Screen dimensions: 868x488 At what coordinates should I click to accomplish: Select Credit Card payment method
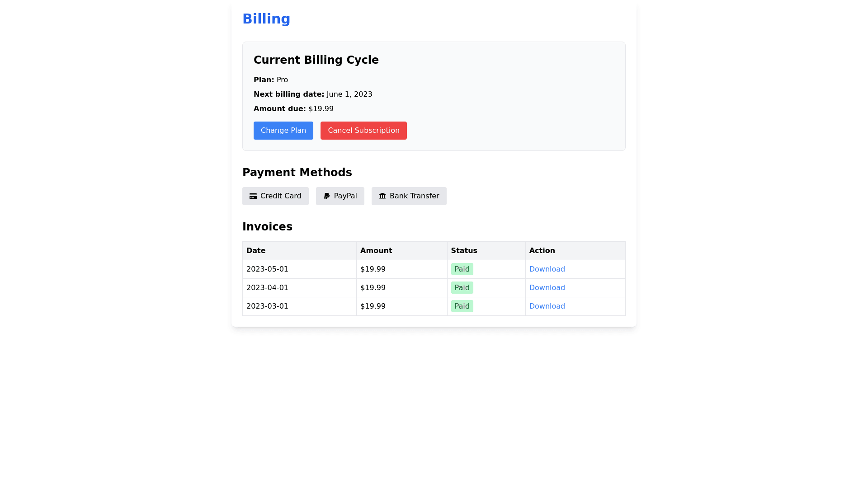point(275,196)
